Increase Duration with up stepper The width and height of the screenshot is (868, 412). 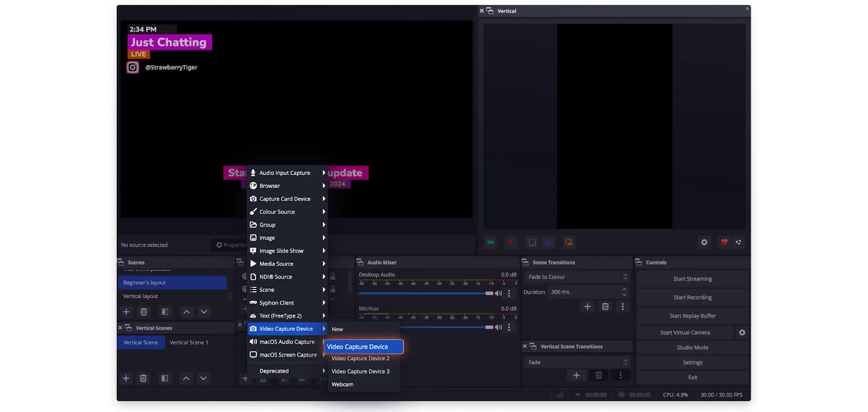[x=624, y=289]
